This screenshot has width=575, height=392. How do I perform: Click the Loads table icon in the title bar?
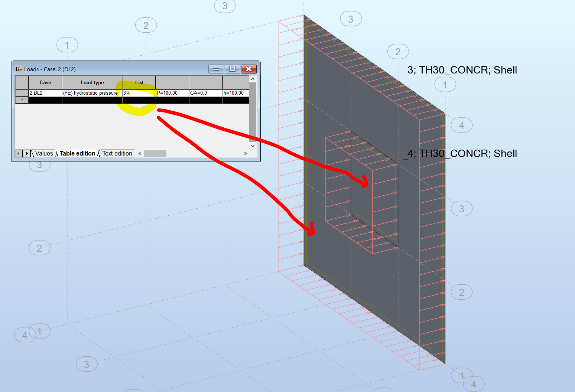click(x=19, y=69)
